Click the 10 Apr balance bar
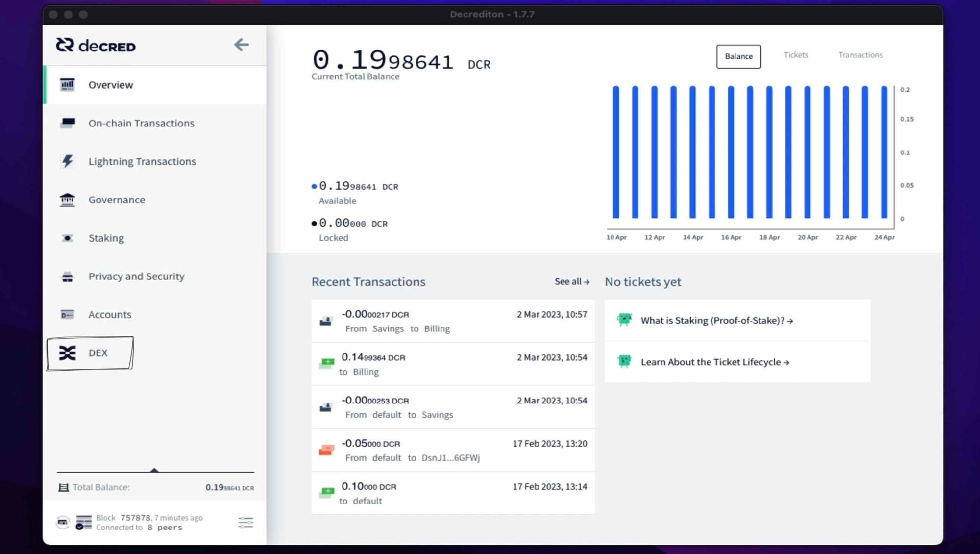Viewport: 980px width, 554px height. tap(616, 152)
